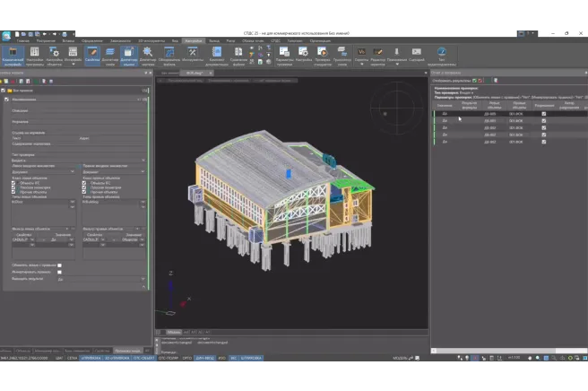Screen dimensions: 588x391
Task: Switch to the Главная ribbon tab
Action: (x=22, y=41)
